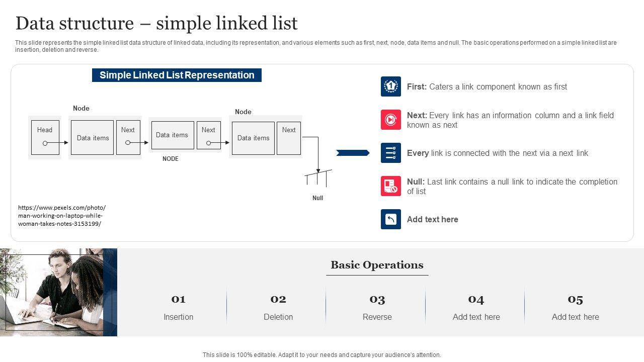Click the return arrow icon beside Add text here
644x362 pixels.
point(391,219)
